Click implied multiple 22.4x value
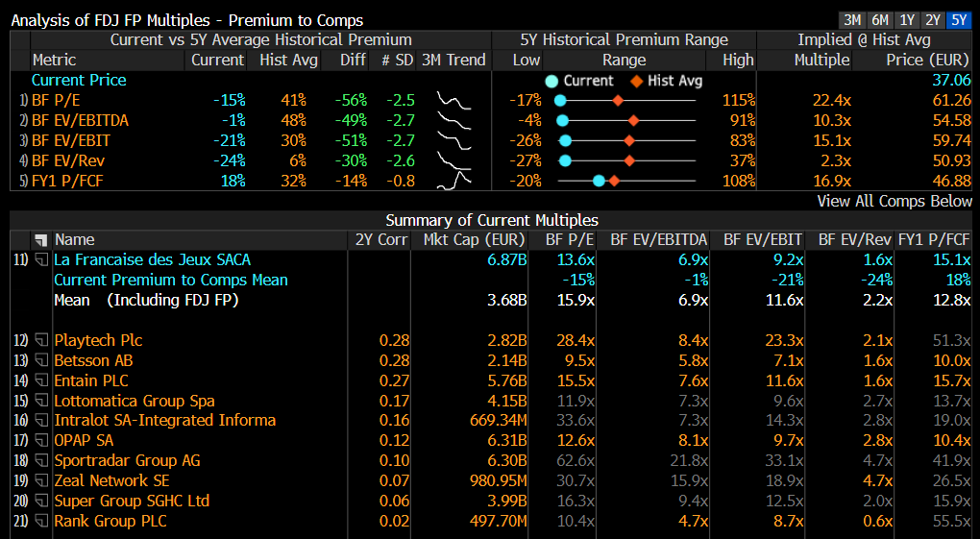This screenshot has width=980, height=539. pyautogui.click(x=832, y=100)
